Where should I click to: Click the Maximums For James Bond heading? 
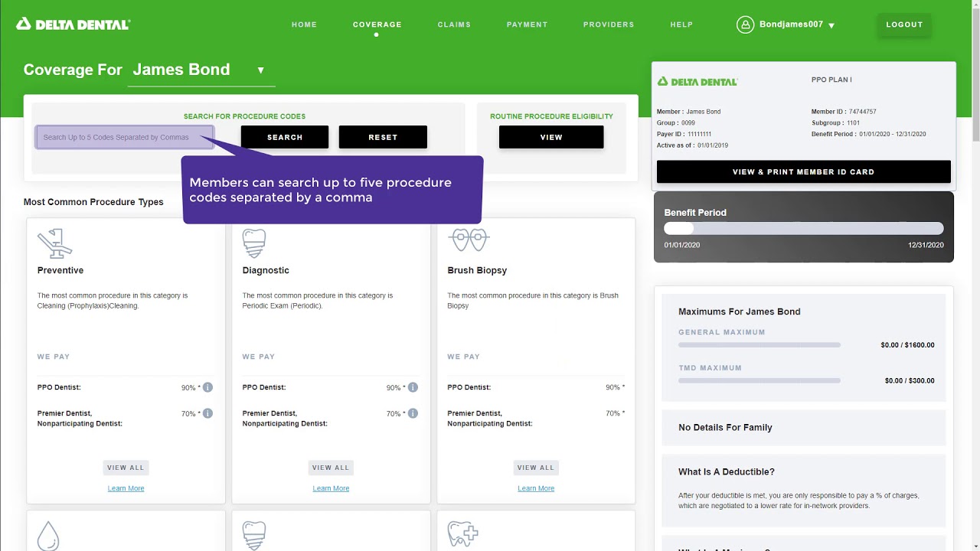[740, 311]
